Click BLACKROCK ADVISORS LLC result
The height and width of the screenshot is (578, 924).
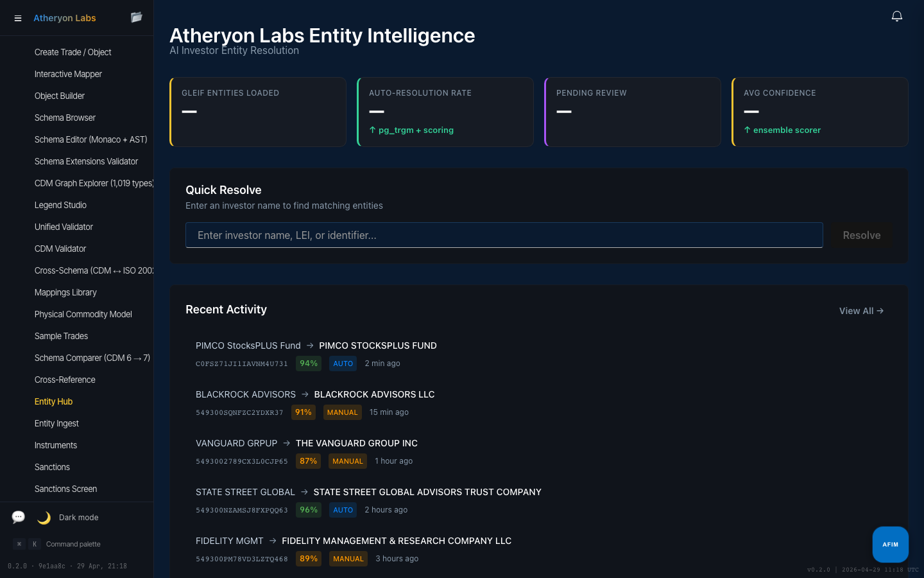pyautogui.click(x=374, y=394)
